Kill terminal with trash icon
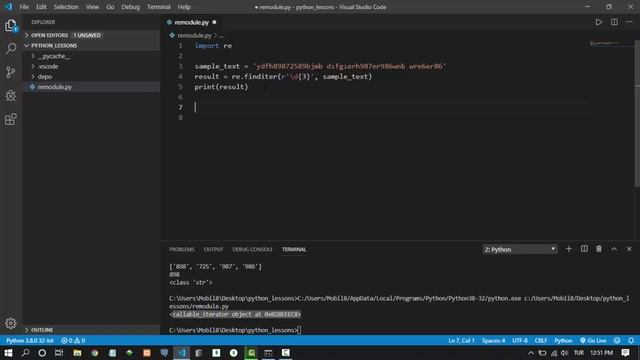 (x=599, y=249)
